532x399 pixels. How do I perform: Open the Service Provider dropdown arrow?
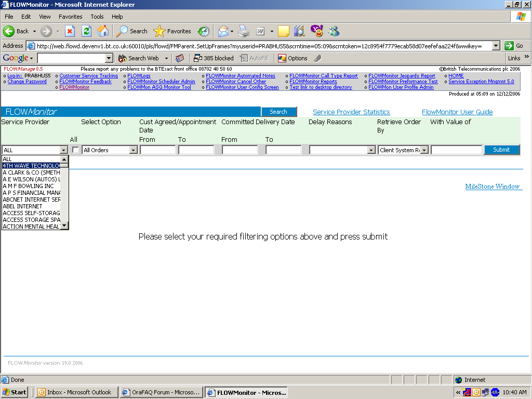[x=64, y=150]
